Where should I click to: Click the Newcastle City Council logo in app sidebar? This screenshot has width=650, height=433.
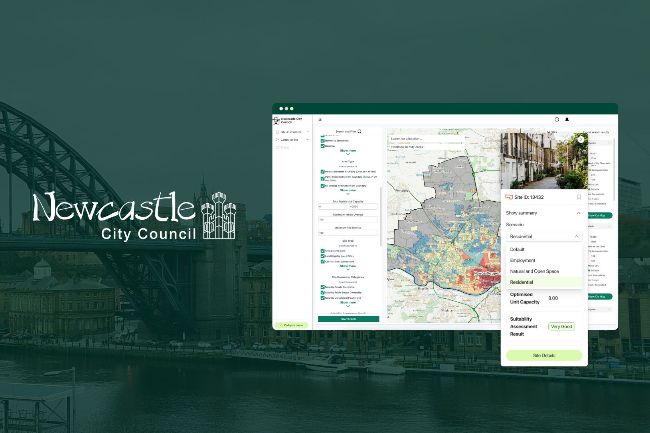pos(276,121)
